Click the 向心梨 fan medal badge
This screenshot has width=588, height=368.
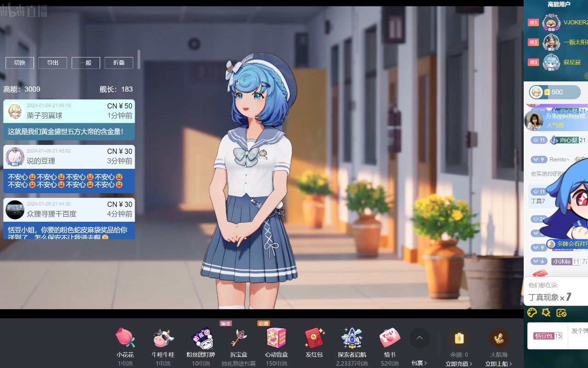pyautogui.click(x=568, y=140)
